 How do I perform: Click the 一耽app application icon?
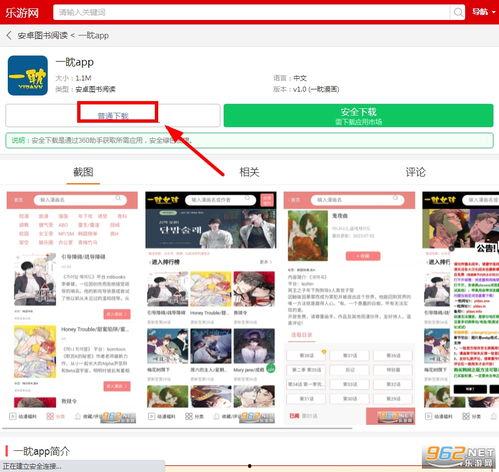(x=28, y=76)
